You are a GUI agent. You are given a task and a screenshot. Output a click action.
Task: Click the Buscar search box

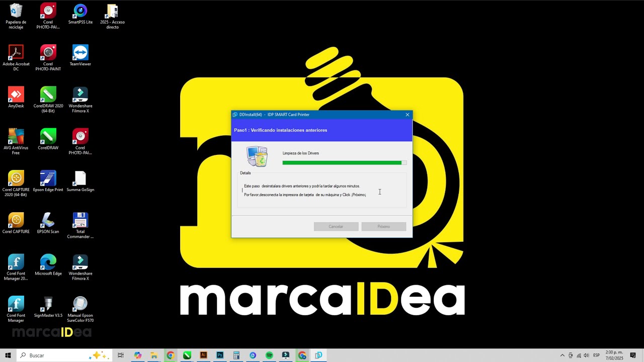click(64, 355)
